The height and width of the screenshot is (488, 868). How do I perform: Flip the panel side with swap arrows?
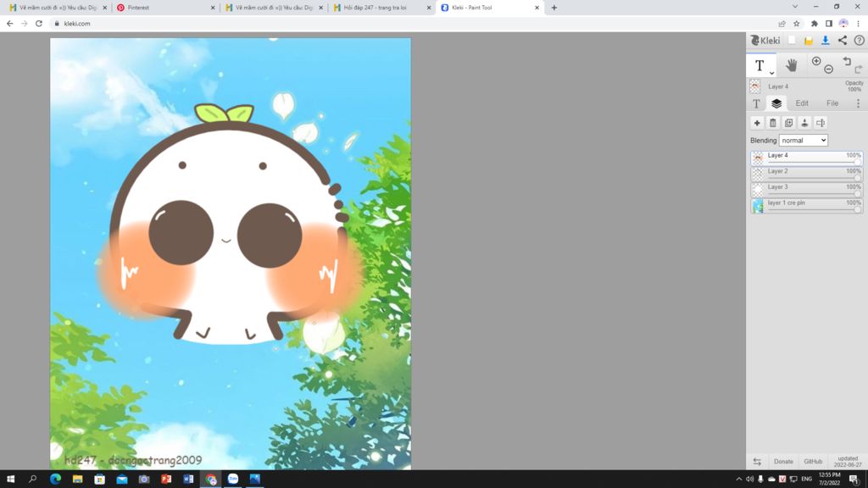757,462
